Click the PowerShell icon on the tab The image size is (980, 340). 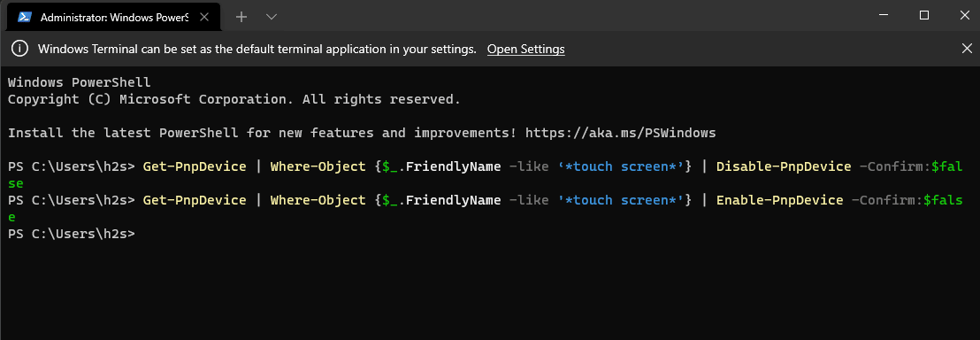[x=25, y=18]
